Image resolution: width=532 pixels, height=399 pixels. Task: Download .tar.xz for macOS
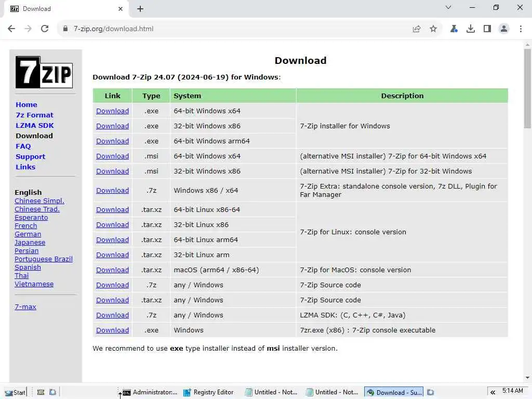click(x=112, y=270)
